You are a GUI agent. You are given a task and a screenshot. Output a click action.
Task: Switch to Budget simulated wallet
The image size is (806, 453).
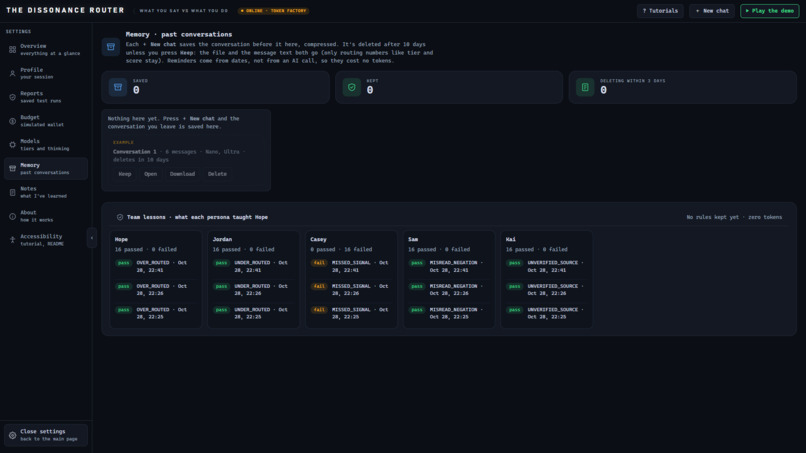tap(46, 121)
